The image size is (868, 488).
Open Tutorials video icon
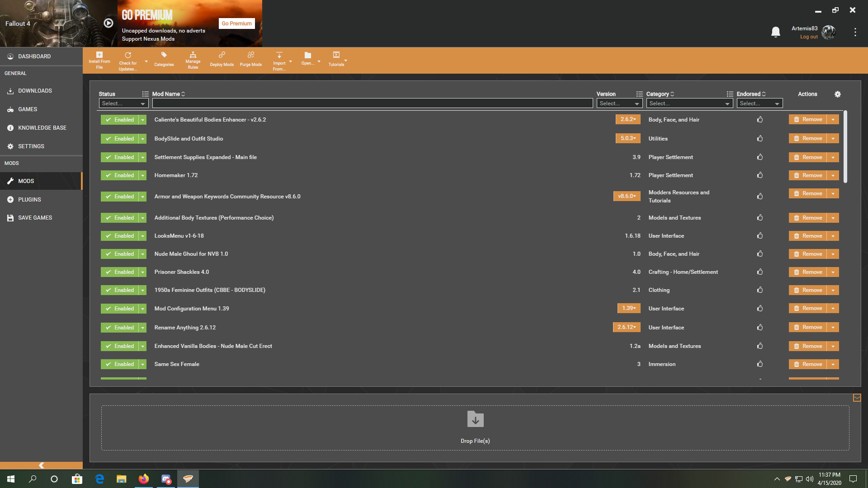[336, 55]
